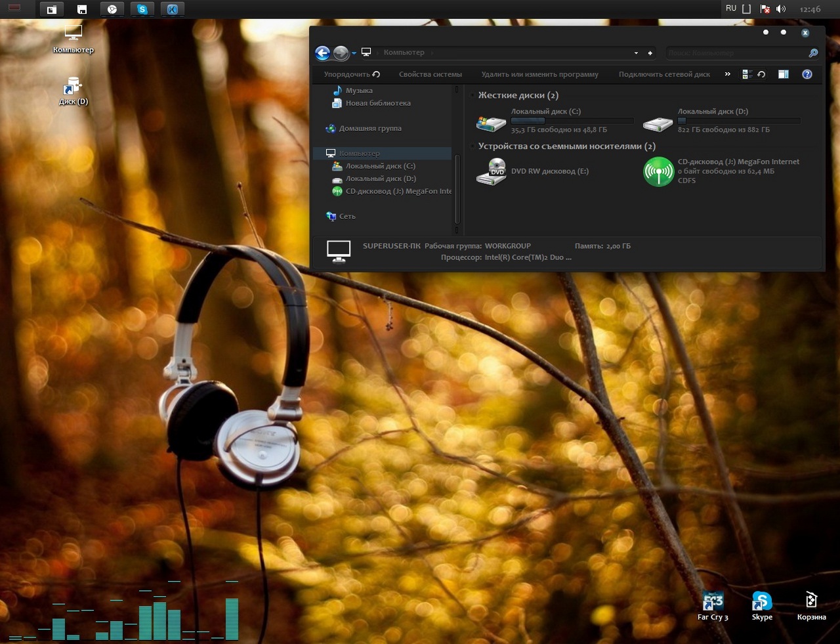Open Local Disk (C:) drive icon

pyautogui.click(x=491, y=122)
